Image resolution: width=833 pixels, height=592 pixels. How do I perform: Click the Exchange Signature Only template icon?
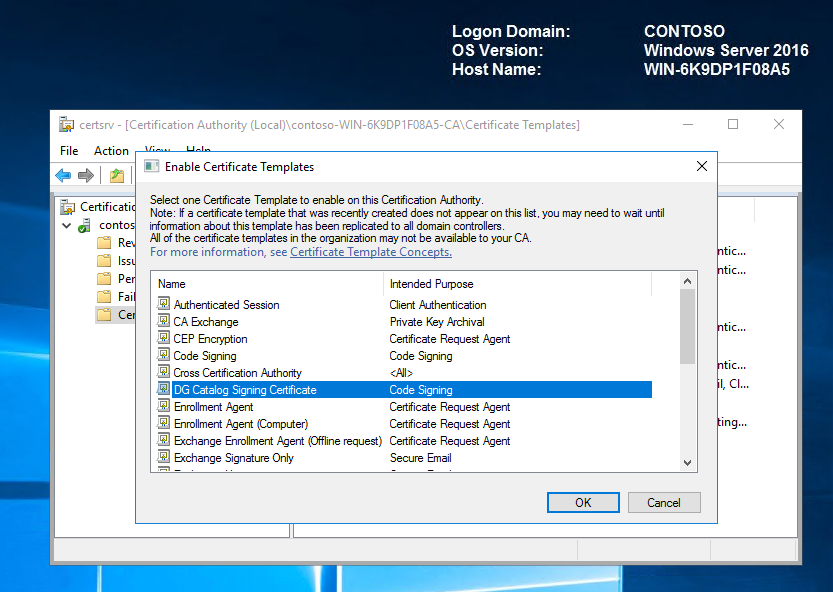164,457
